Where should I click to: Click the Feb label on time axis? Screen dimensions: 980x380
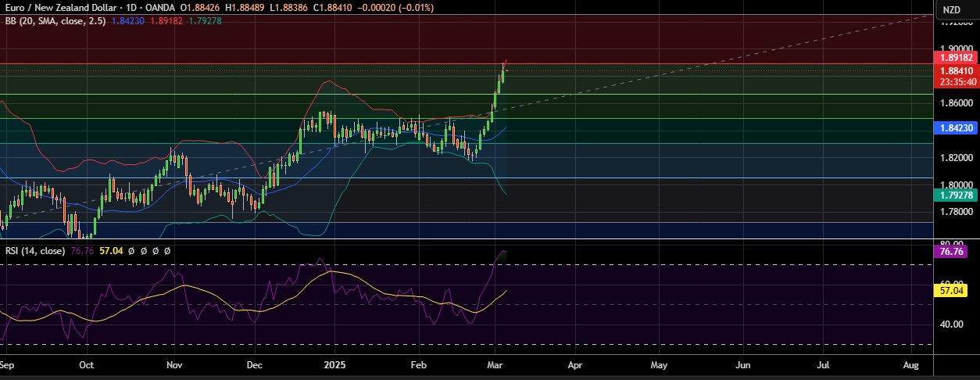click(x=420, y=364)
